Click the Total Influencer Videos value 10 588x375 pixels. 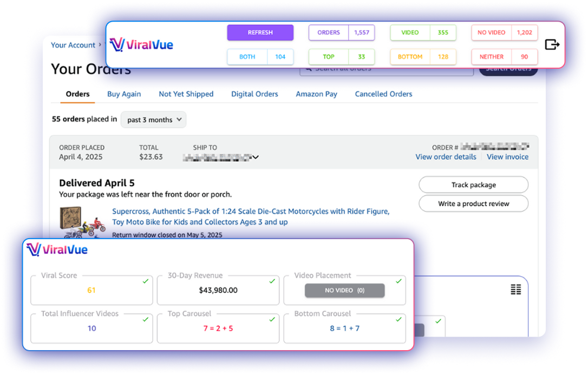(x=92, y=328)
